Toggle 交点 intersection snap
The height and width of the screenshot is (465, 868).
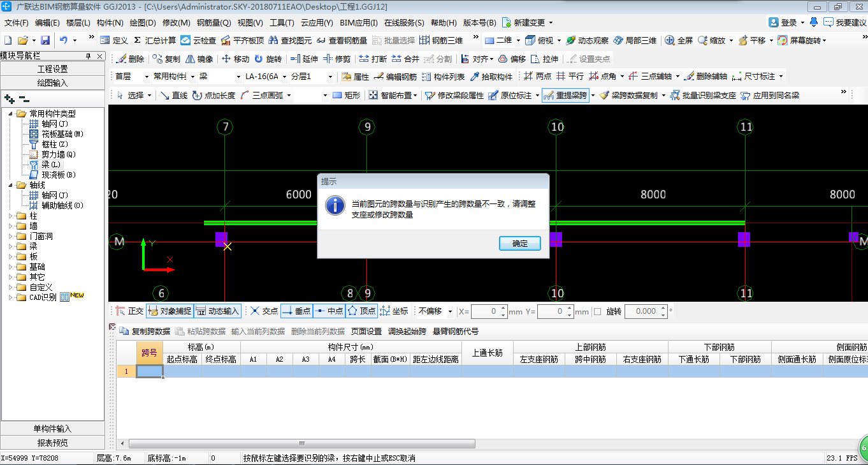[x=263, y=311]
